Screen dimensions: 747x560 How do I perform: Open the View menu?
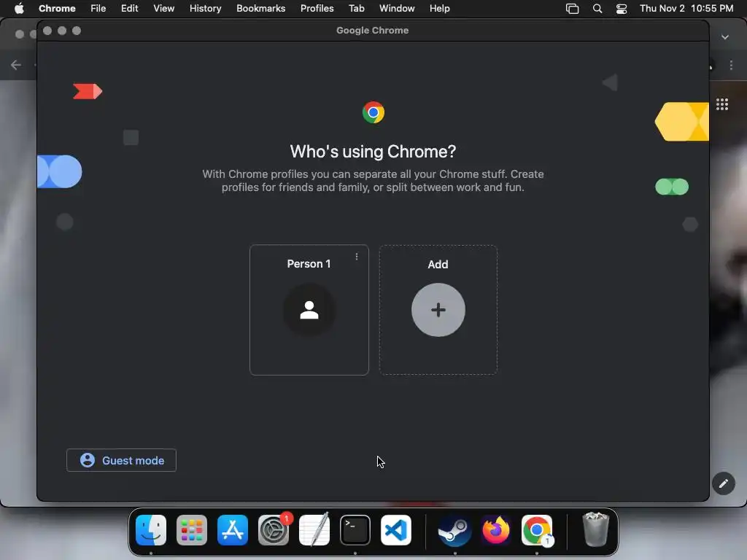pos(163,8)
